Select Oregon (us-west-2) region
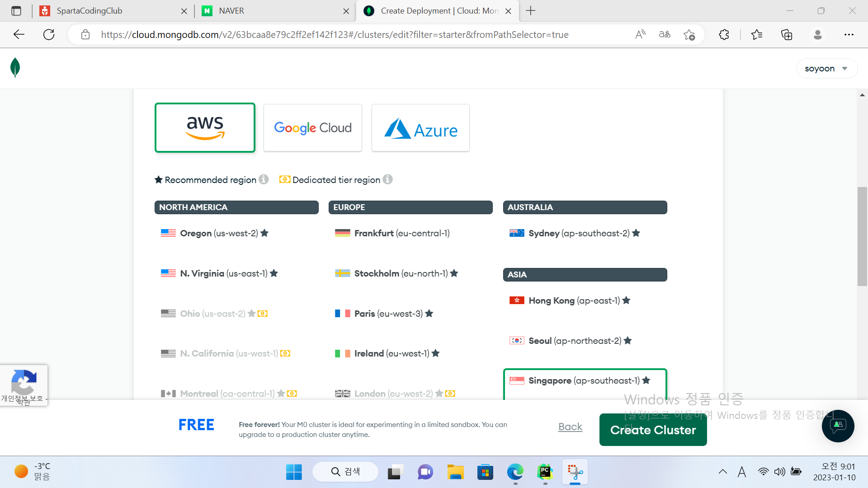Viewport: 868px width, 488px height. [x=215, y=233]
